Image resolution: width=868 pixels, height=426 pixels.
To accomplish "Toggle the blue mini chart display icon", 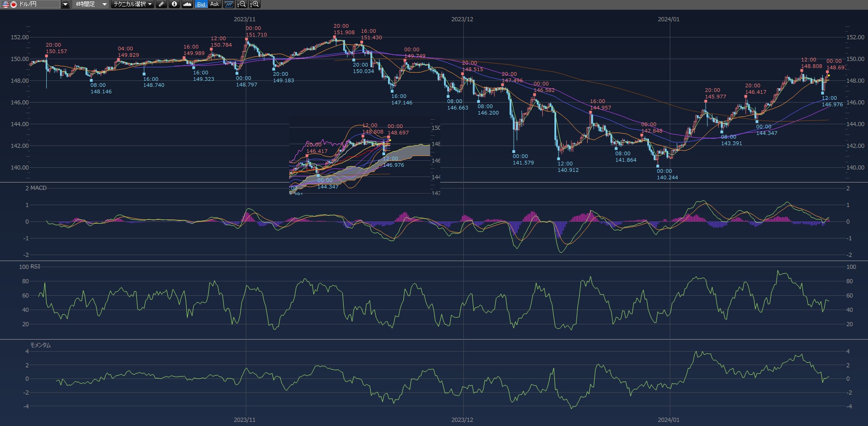I will (229, 4).
